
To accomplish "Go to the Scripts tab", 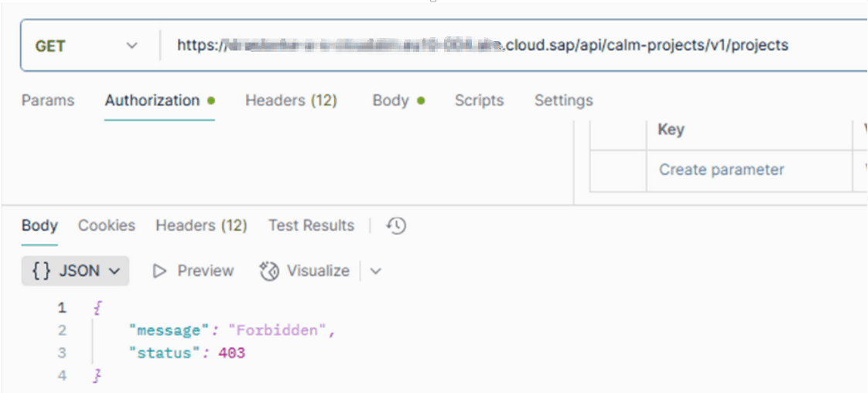I will [x=480, y=101].
